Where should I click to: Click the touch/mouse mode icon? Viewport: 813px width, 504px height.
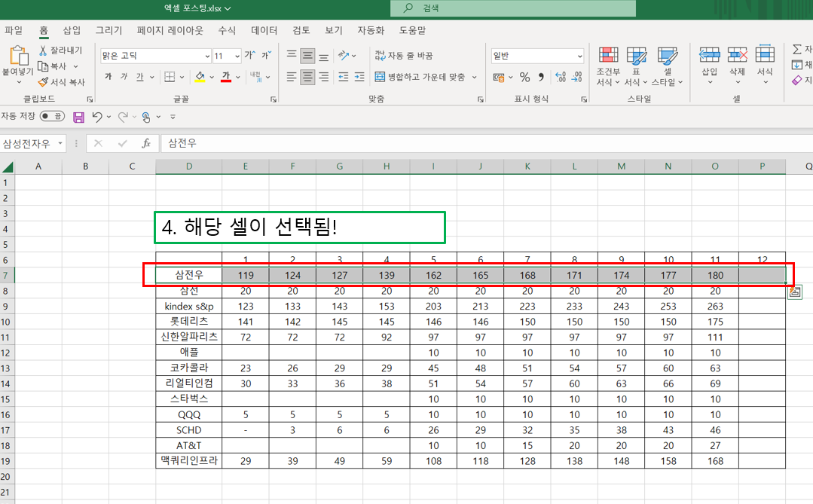(146, 118)
